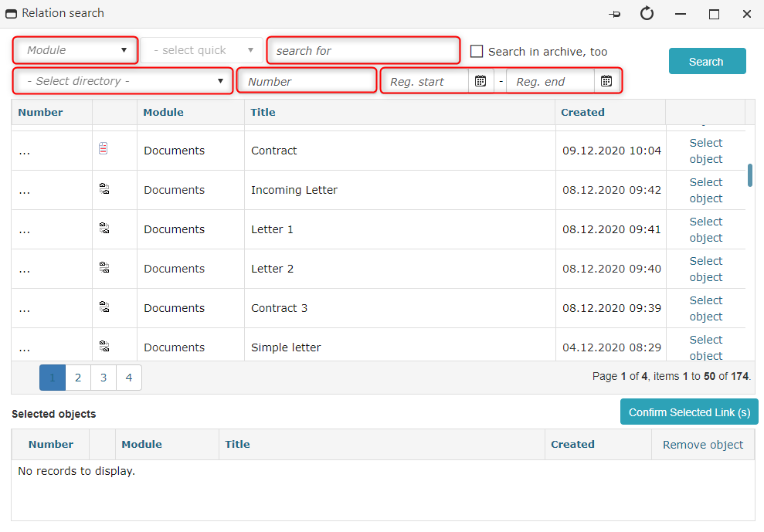The image size is (764, 532).
Task: Go to results page 1
Action: 53,378
